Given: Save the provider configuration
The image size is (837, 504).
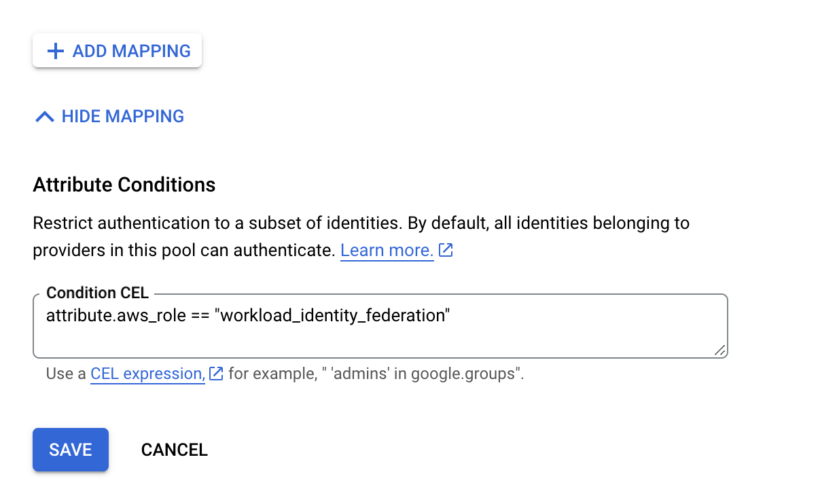Looking at the screenshot, I should point(71,450).
